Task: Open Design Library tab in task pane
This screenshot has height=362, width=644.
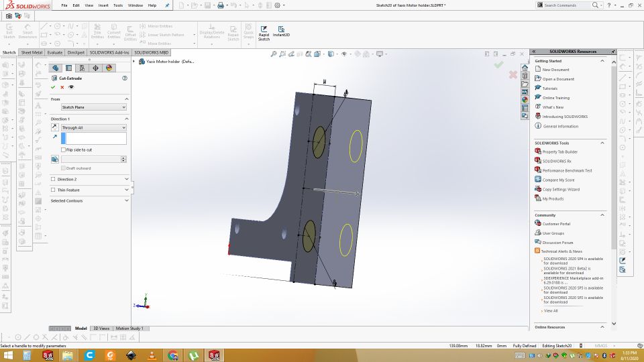Action: pyautogui.click(x=525, y=76)
